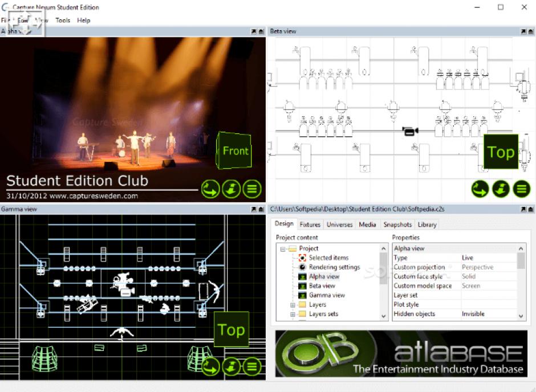This screenshot has width=536, height=392.
Task: Click the round curved-arrow button in Gamma view
Action: click(210, 367)
